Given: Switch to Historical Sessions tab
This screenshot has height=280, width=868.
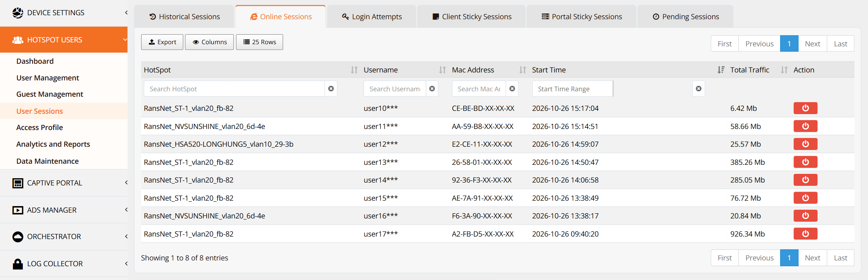Looking at the screenshot, I should pos(184,17).
